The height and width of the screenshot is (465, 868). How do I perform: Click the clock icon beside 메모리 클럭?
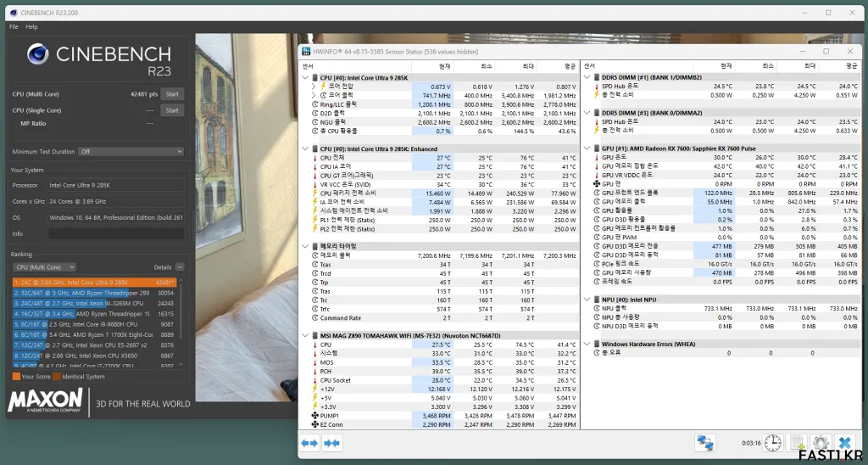click(x=315, y=255)
